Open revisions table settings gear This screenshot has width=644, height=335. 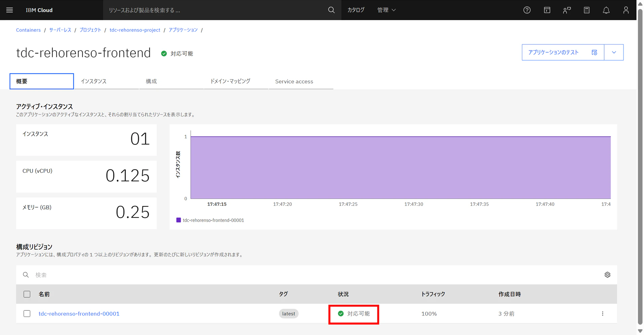pos(607,275)
